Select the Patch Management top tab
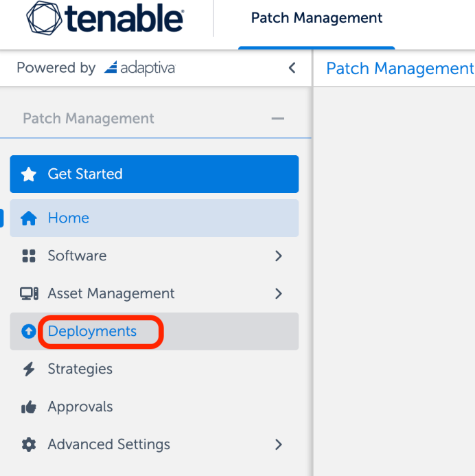Screen dimensions: 475x476 point(316,19)
